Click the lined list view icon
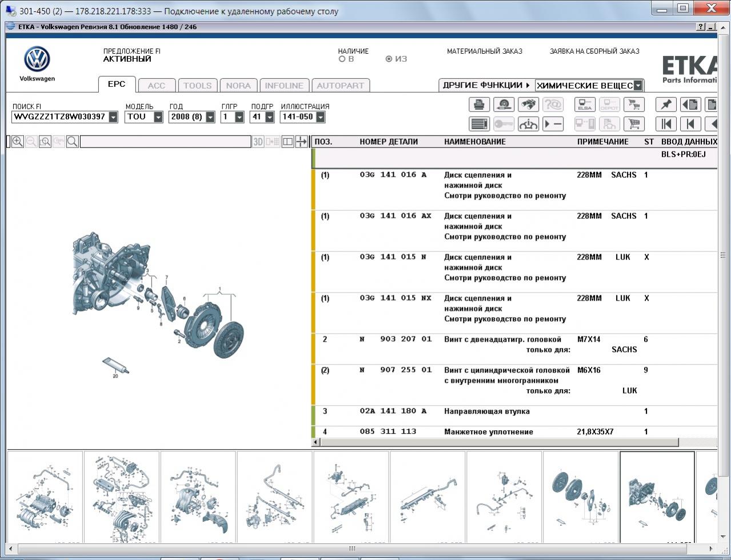 479,123
